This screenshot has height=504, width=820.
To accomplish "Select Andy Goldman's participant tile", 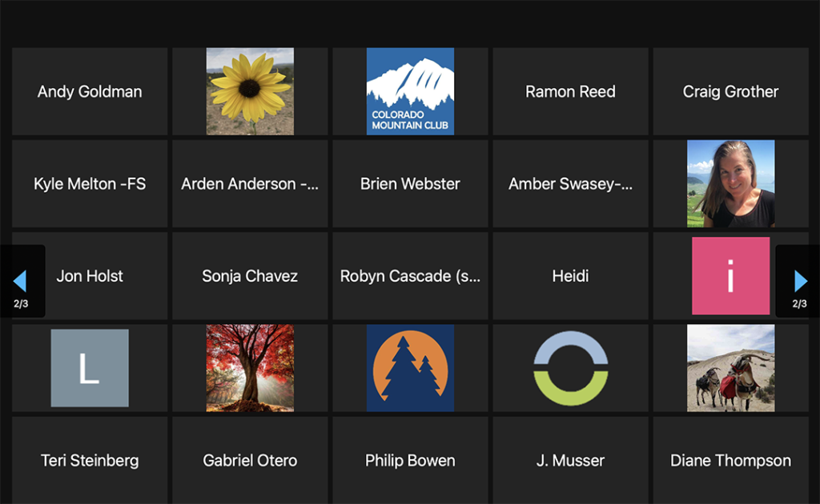I will [90, 91].
